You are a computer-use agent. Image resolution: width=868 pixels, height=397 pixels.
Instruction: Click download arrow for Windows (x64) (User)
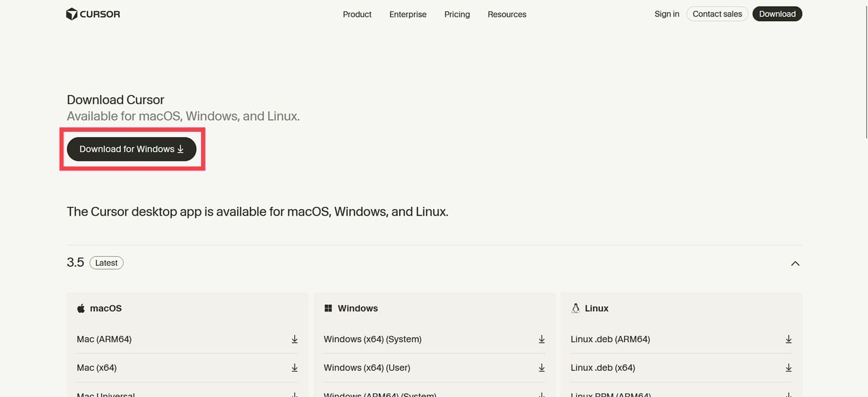(x=541, y=368)
